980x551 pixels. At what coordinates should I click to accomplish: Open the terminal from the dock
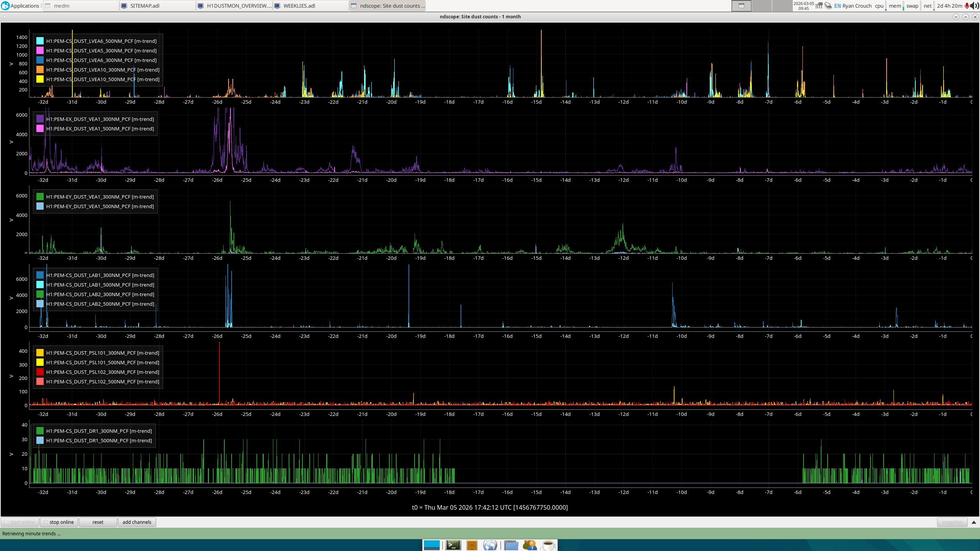[453, 545]
